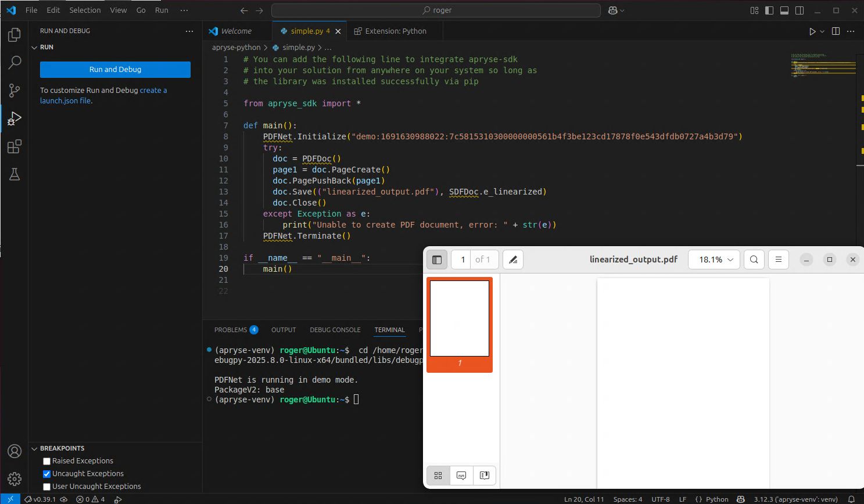Collapse the RUN section header

pyautogui.click(x=46, y=47)
